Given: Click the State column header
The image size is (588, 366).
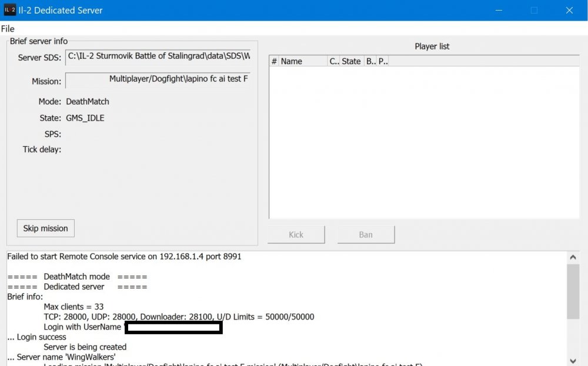Looking at the screenshot, I should pyautogui.click(x=351, y=61).
